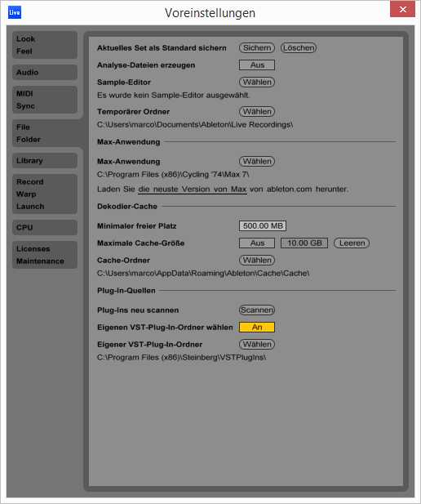Choose Temporärer Ordner via Wählen button
The width and height of the screenshot is (421, 504).
(x=257, y=112)
